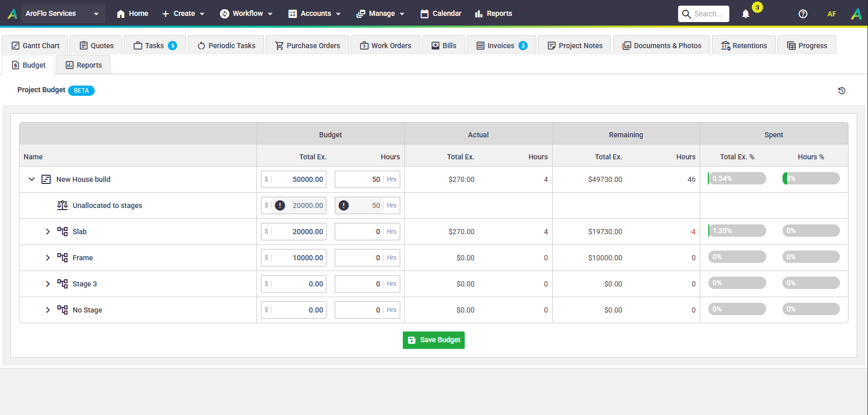Open the Retentions tab

pos(744,45)
